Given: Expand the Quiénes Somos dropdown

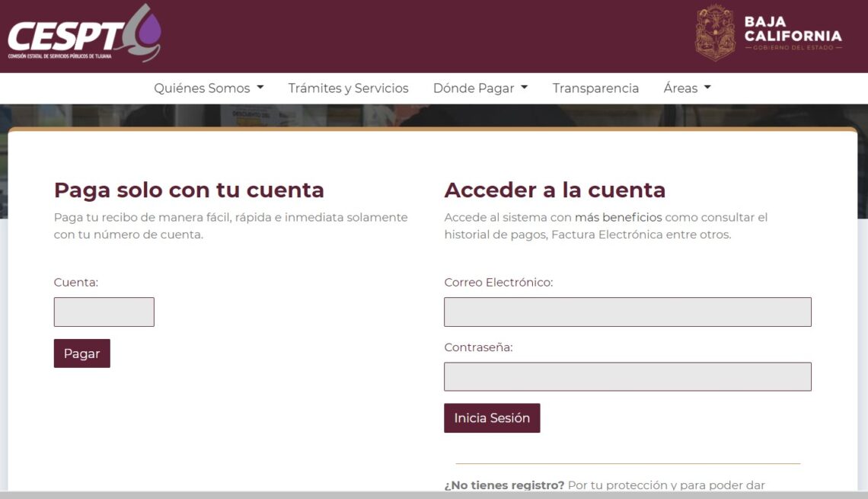Looking at the screenshot, I should [209, 88].
